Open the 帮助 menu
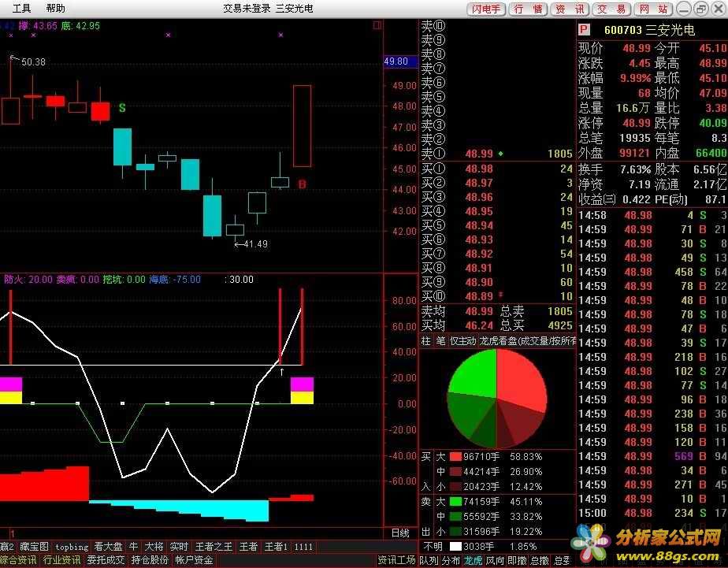This screenshot has width=728, height=568. click(x=56, y=9)
